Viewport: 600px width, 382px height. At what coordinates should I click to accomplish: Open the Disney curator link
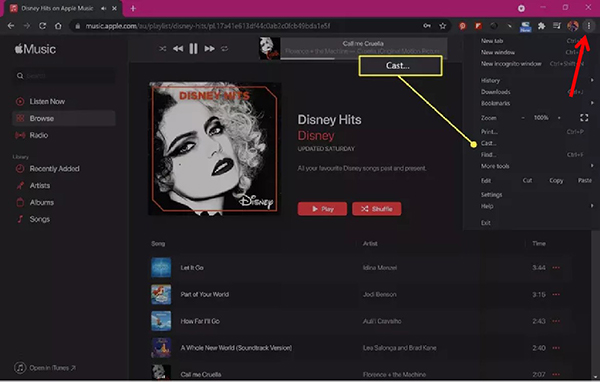(x=316, y=135)
